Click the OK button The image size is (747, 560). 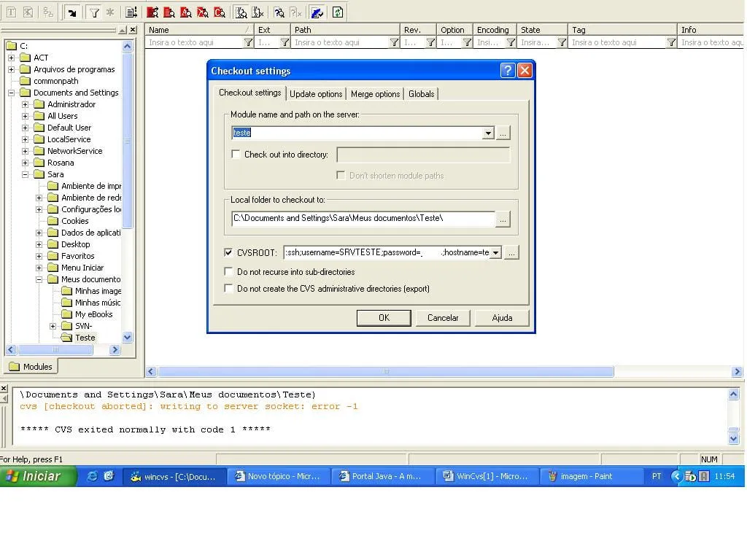(x=384, y=318)
